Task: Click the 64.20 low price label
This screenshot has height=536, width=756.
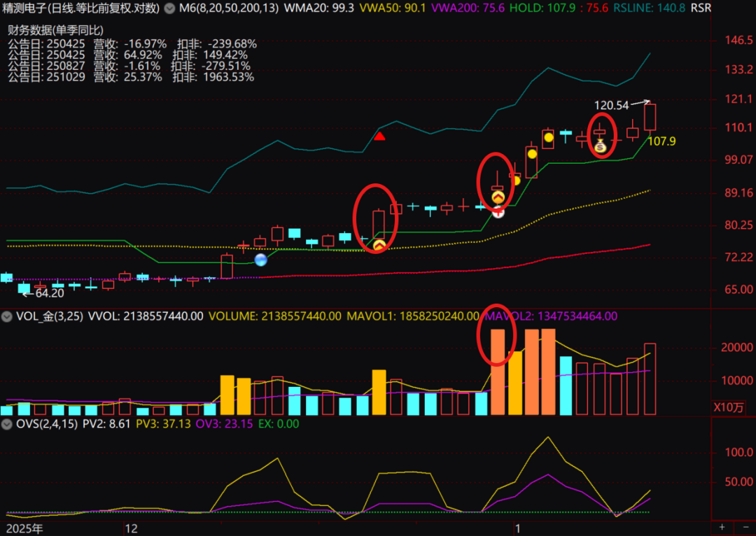Action: 50,293
